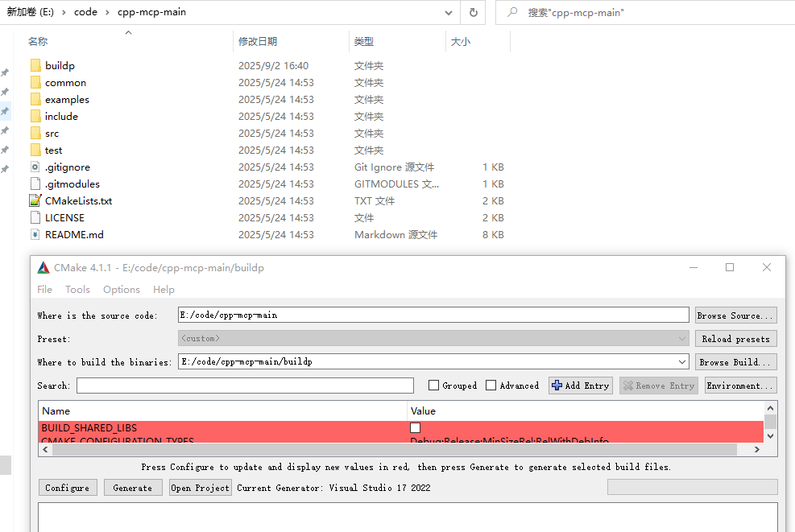Sort by 修改日期 column header
This screenshot has width=795, height=532.
[291, 42]
